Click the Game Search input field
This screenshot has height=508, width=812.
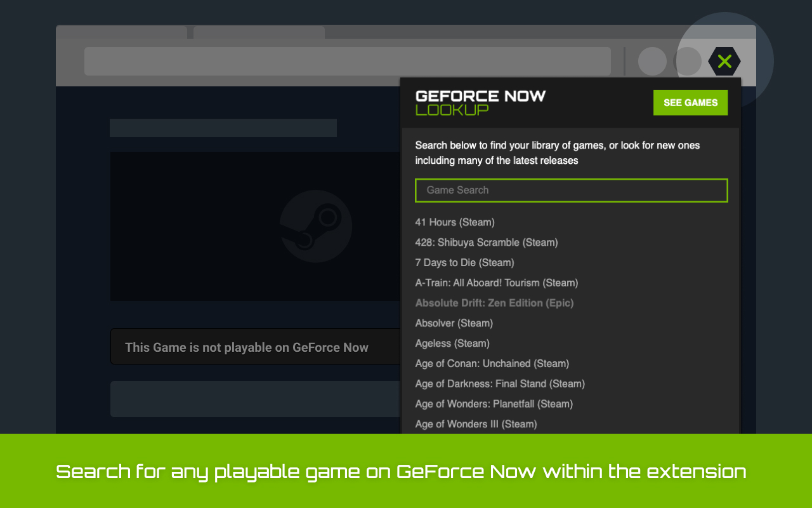571,190
